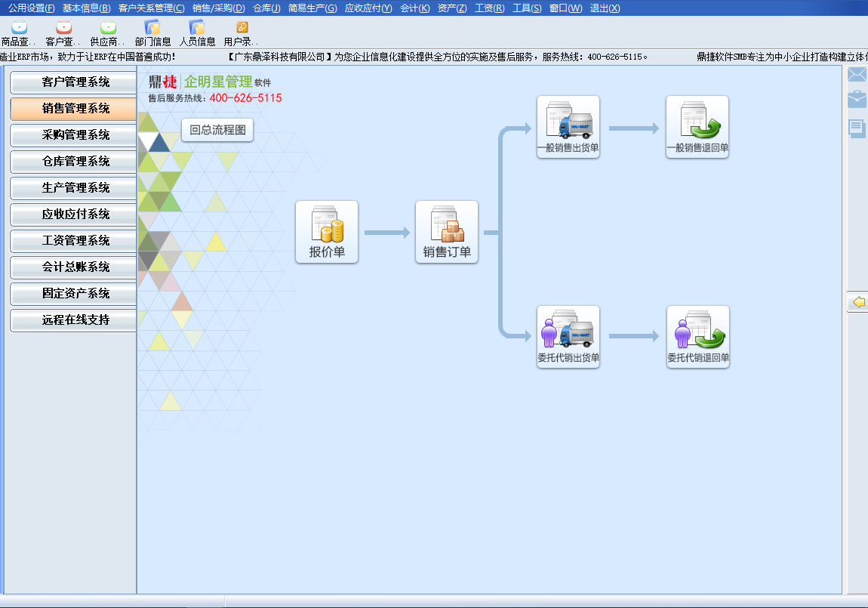Open 远程在线支持 from left panel
Image resolution: width=868 pixels, height=608 pixels.
coord(74,320)
